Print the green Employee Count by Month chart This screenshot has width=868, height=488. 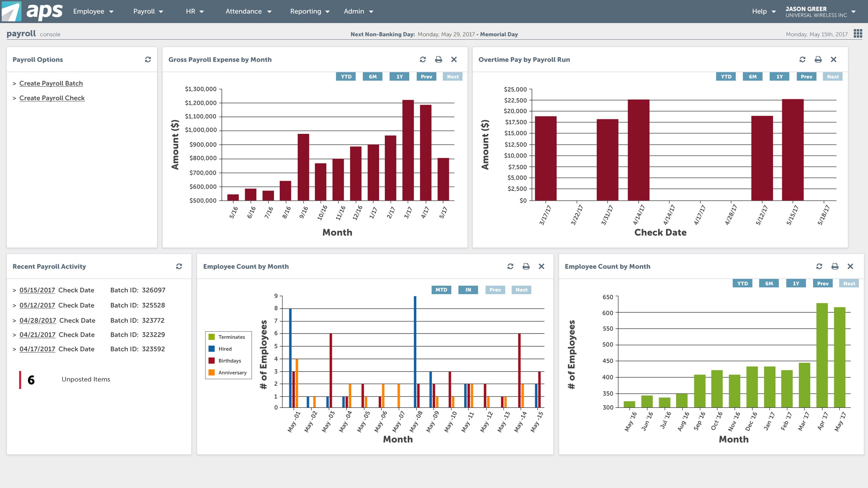835,266
